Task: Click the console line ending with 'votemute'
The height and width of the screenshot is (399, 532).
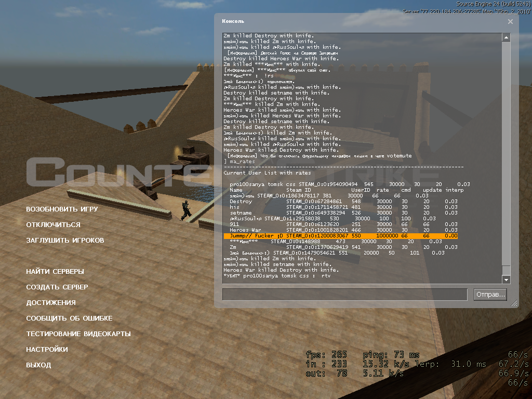Action: pyautogui.click(x=320, y=156)
